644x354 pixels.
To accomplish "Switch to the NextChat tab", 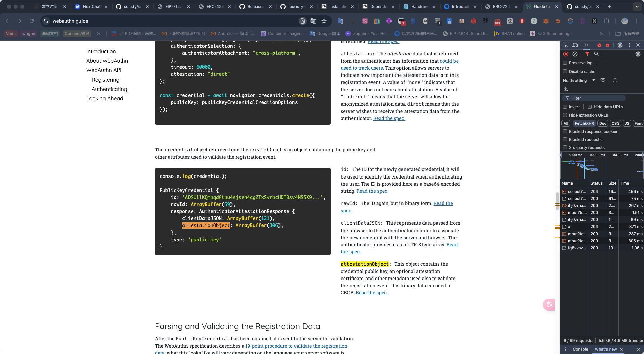I will tap(91, 7).
